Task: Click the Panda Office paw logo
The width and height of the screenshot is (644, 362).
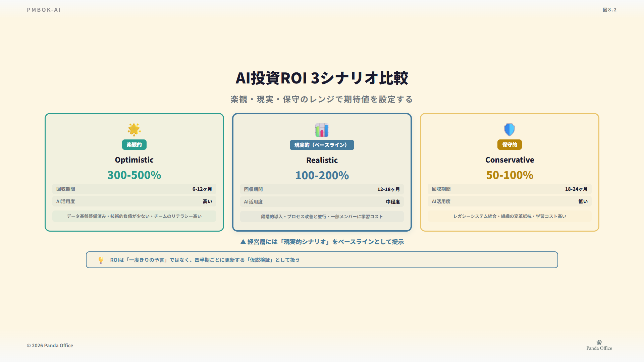Action: (599, 343)
